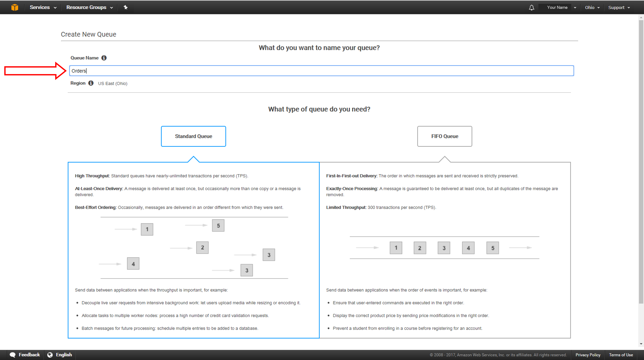Screen dimensions: 644x360
Task: Click the Notifications bell icon
Action: coord(531,7)
